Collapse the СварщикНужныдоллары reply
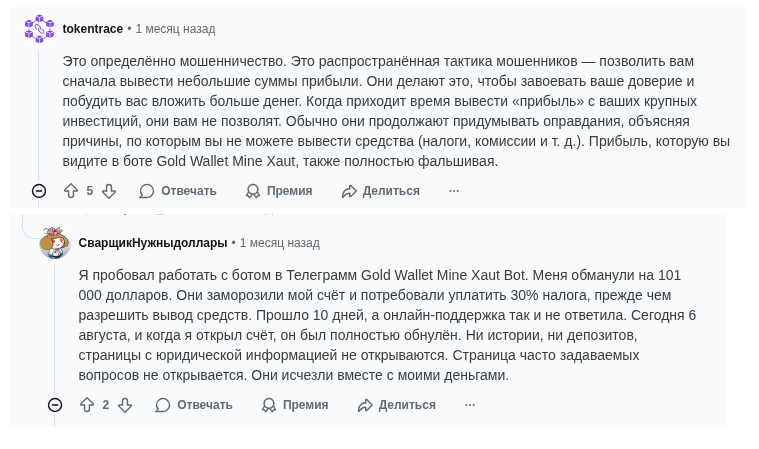 55,405
